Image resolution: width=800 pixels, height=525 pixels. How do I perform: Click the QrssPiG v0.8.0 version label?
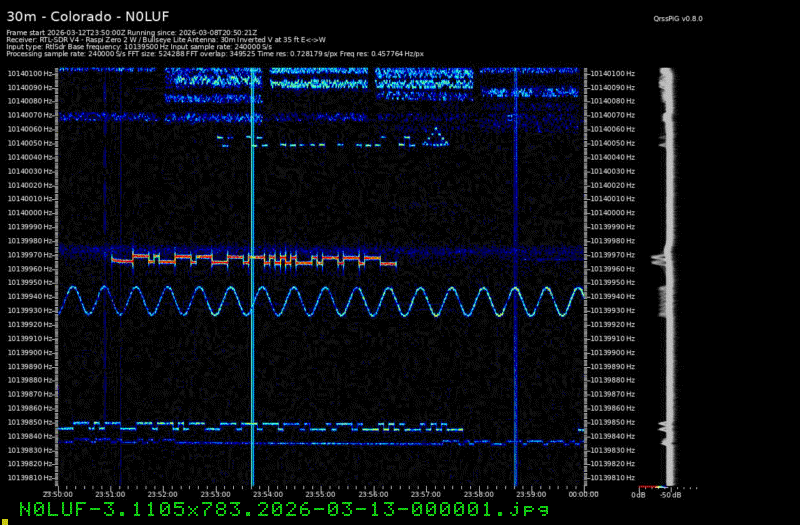680,17
